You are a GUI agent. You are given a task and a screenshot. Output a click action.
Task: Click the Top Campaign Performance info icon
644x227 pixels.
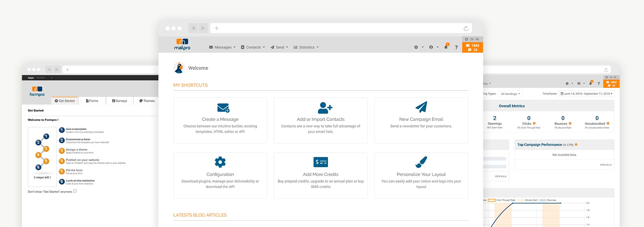click(576, 145)
